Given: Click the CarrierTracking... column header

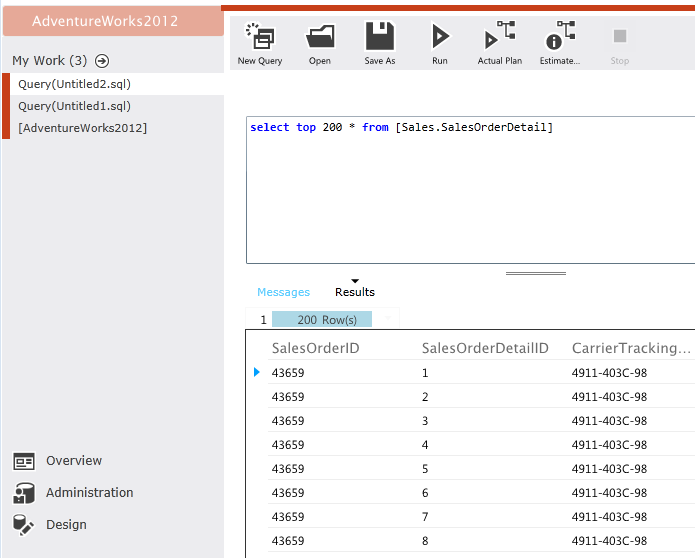Looking at the screenshot, I should (x=631, y=348).
